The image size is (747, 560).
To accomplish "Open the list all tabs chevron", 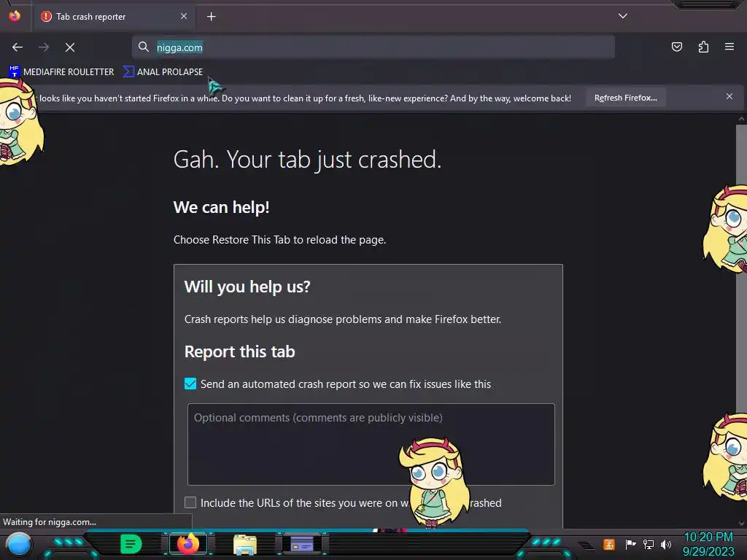I will click(623, 16).
